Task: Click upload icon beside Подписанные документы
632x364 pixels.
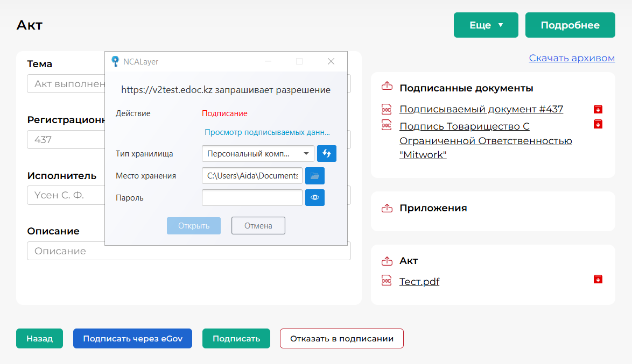Action: click(x=387, y=86)
